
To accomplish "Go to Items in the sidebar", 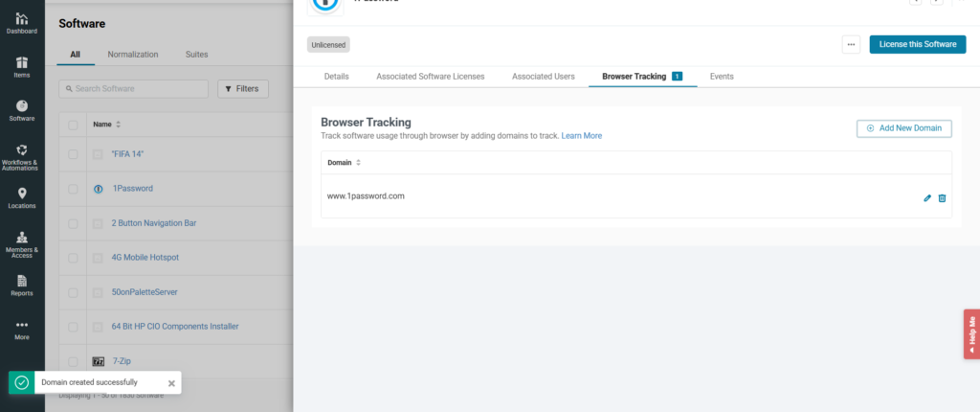I will point(22,66).
